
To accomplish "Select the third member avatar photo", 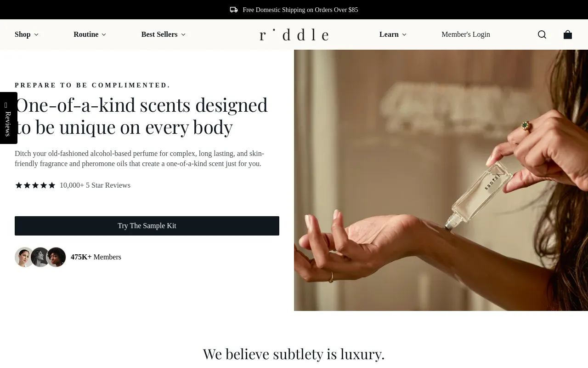I will tap(57, 257).
